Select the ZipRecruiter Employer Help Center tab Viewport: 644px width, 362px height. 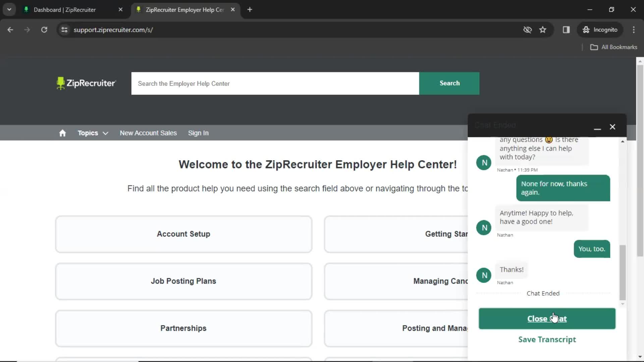184,10
